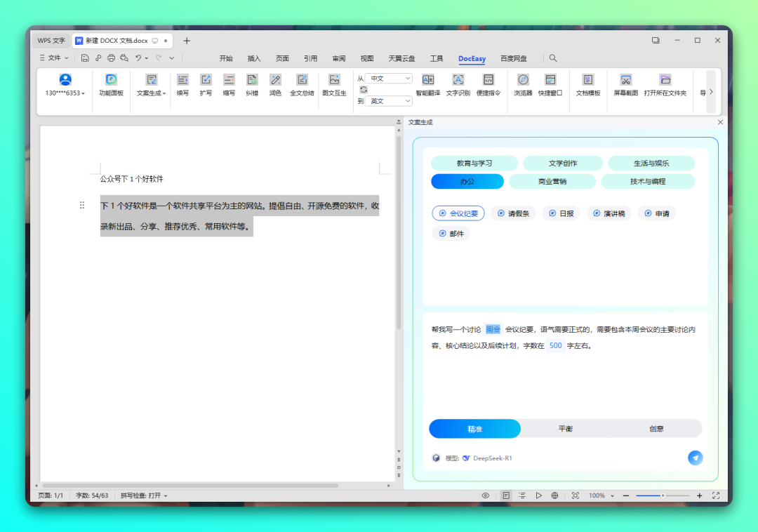Switch to 创意 creative mode
Viewport: 758px width, 532px height.
(656, 429)
